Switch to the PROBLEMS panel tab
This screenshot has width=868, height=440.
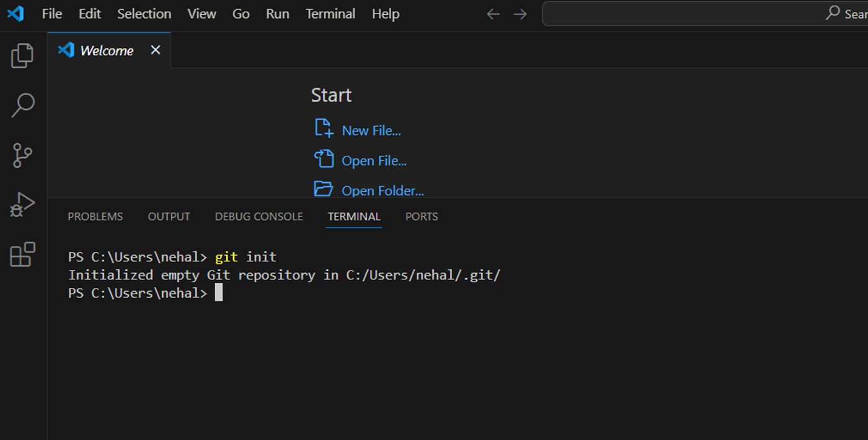coord(95,217)
